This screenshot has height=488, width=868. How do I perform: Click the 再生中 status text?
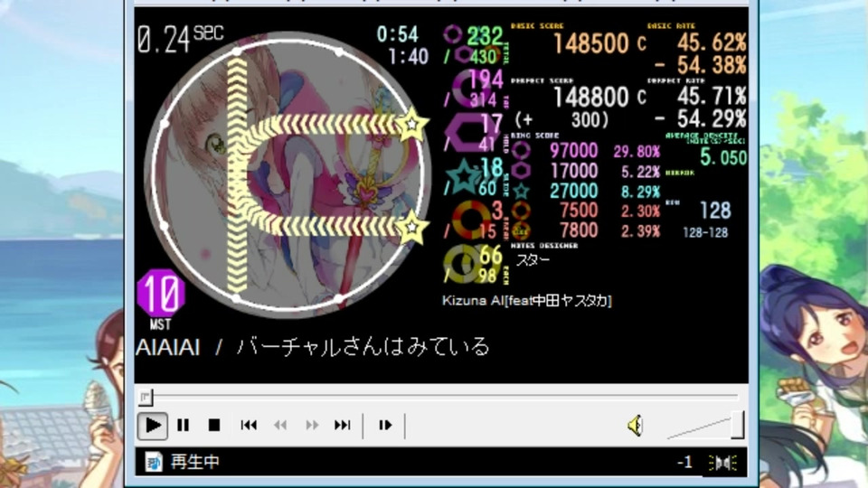pyautogui.click(x=195, y=462)
